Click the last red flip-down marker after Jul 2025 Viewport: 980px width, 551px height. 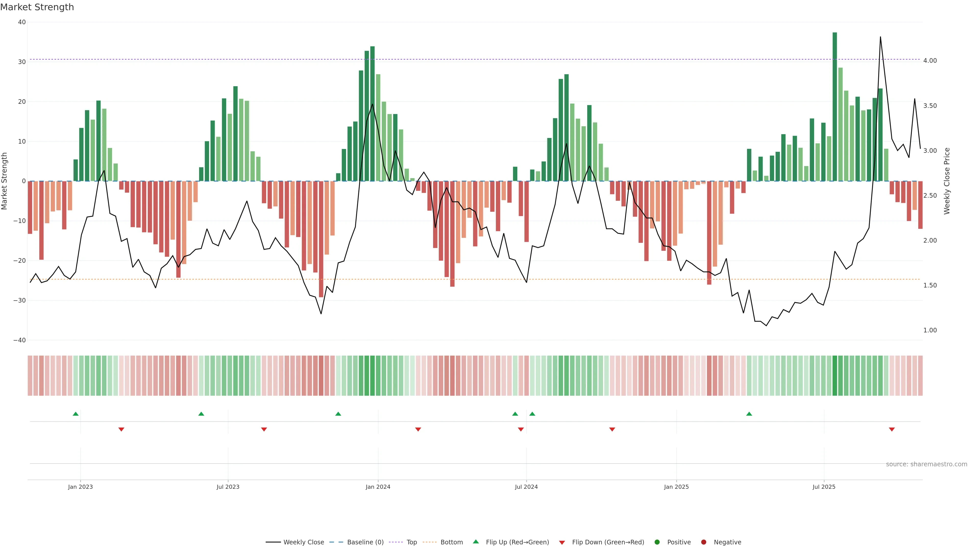(892, 429)
